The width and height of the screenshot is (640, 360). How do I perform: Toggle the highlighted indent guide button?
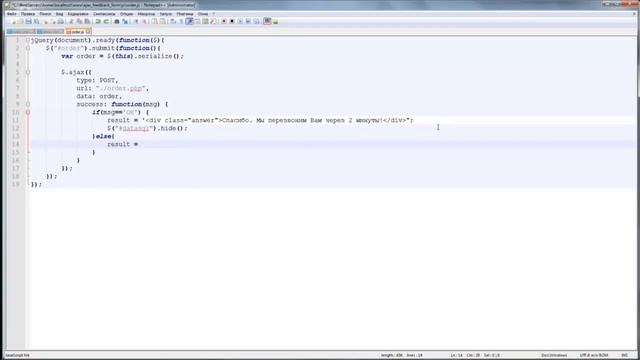click(189, 21)
